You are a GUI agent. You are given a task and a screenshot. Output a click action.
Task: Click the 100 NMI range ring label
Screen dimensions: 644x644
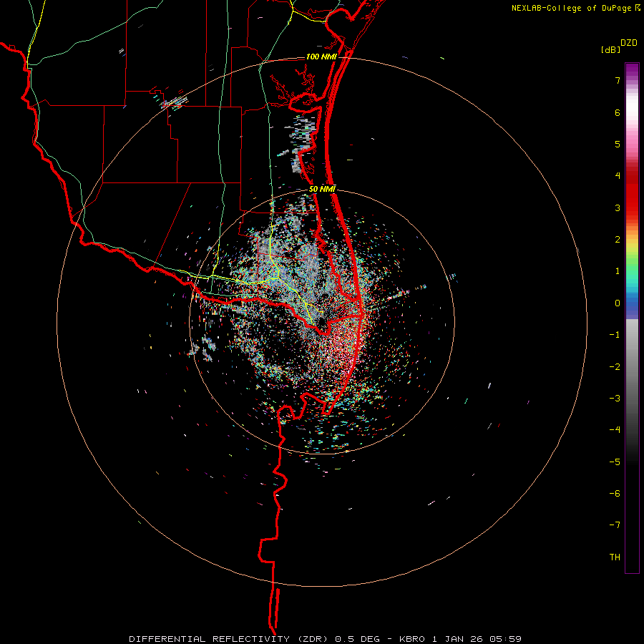[321, 57]
